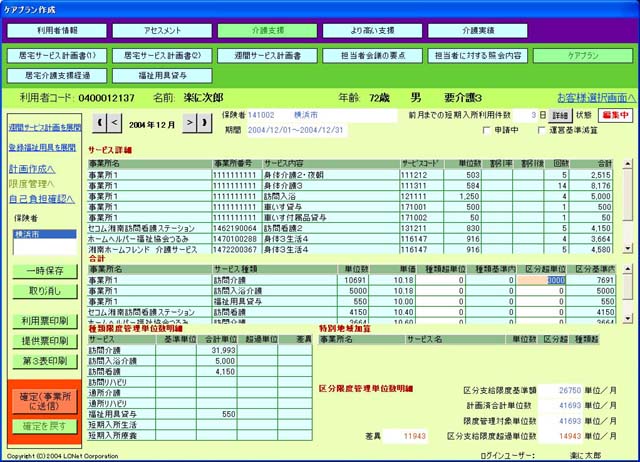
Task: Click 確定を戻す button
Action: pos(45,426)
